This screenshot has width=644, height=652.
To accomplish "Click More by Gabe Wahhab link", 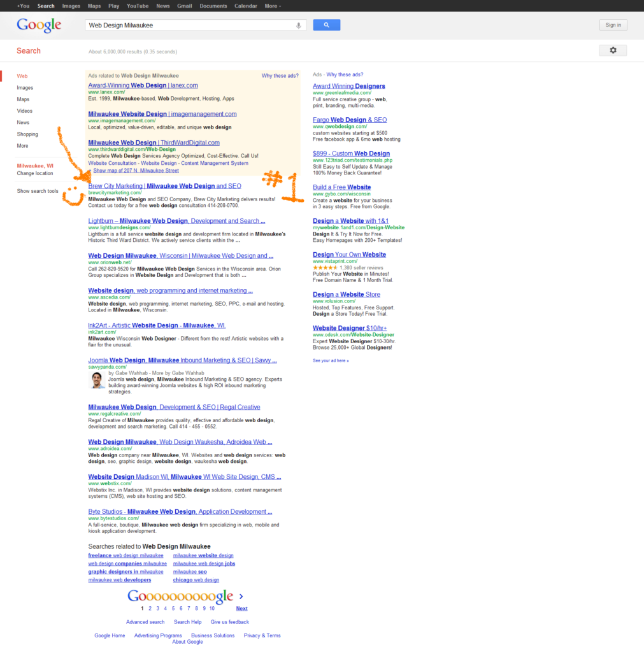I will 178,373.
